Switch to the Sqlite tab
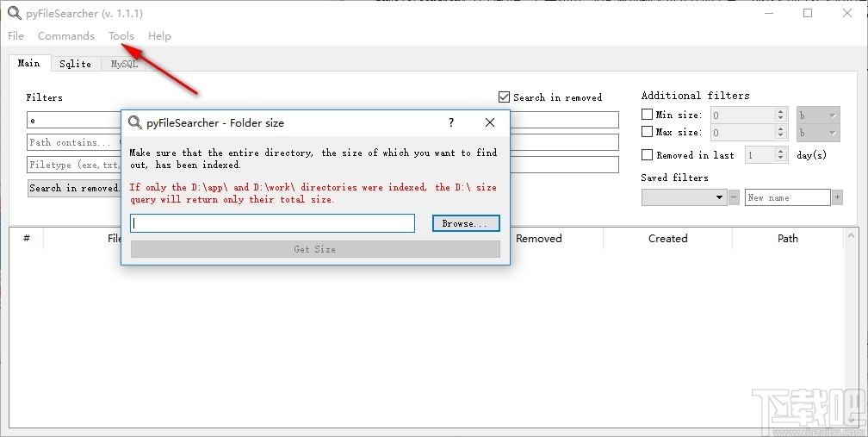The width and height of the screenshot is (868, 437). click(75, 65)
